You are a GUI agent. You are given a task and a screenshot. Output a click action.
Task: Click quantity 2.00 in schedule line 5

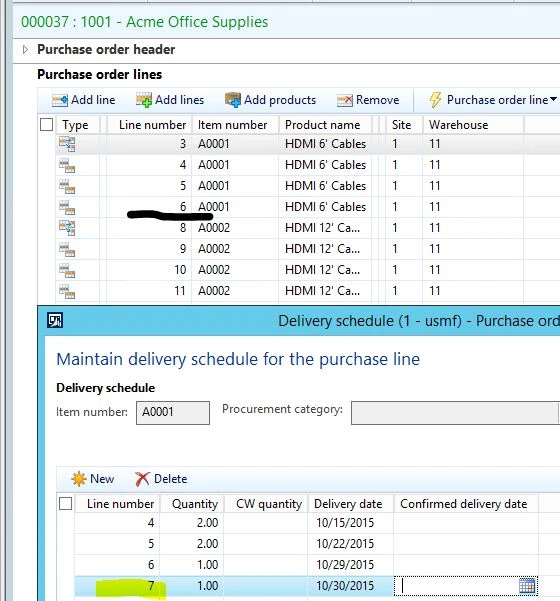[207, 544]
